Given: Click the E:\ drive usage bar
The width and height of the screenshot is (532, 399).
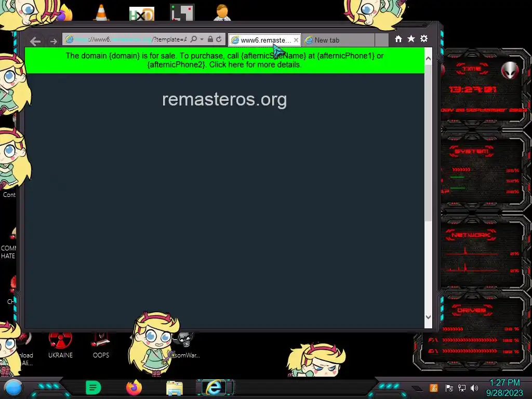Looking at the screenshot, I should [x=470, y=351].
